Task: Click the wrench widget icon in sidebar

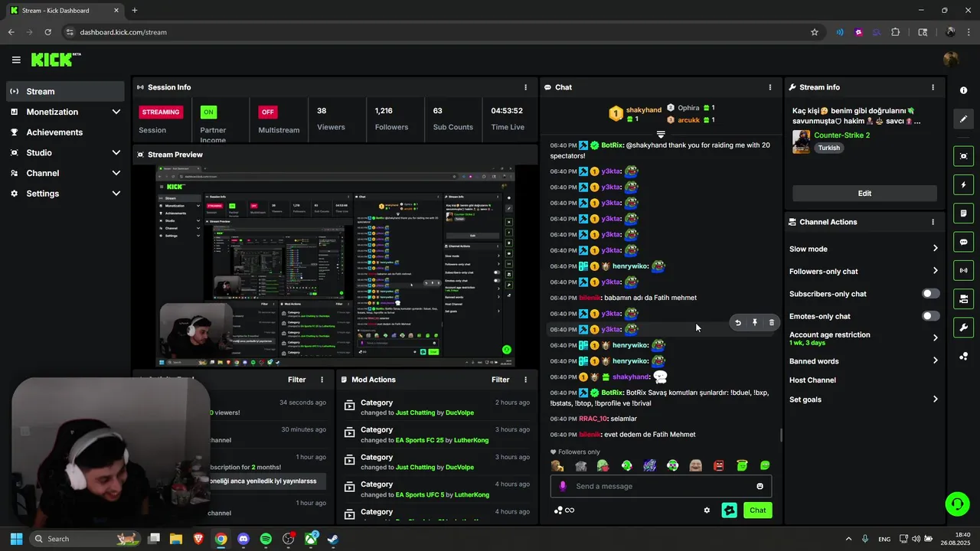Action: (x=963, y=328)
